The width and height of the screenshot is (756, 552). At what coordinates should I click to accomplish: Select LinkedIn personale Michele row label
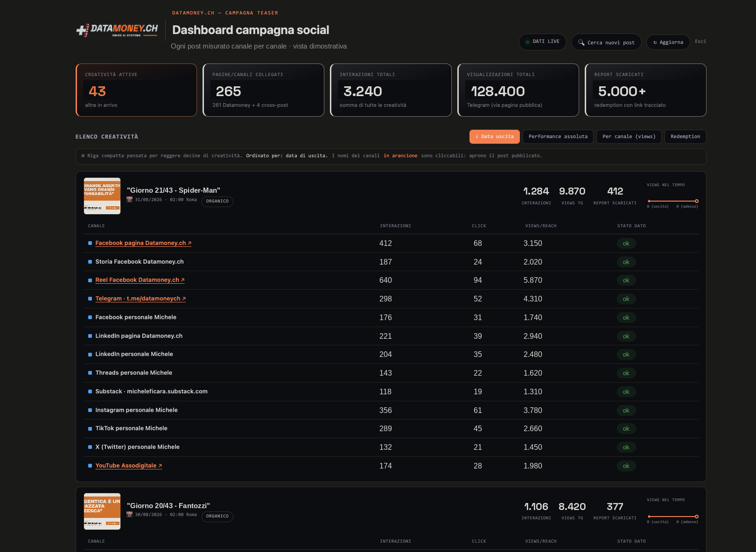click(134, 354)
